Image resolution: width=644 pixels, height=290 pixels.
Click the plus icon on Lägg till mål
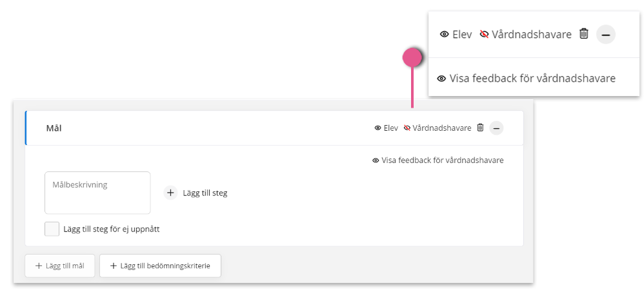point(39,266)
